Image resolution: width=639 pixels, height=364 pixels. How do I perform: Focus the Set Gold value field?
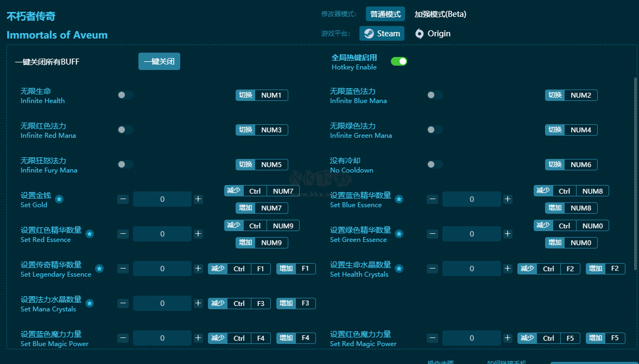(162, 199)
